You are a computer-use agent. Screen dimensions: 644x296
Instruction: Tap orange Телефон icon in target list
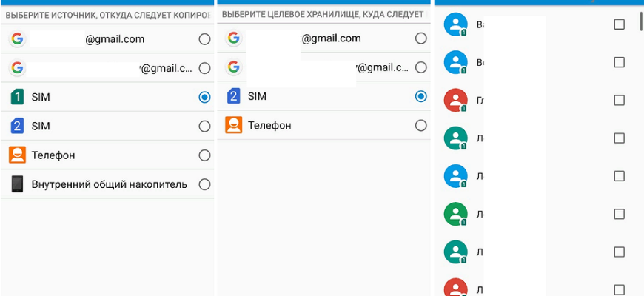click(233, 125)
